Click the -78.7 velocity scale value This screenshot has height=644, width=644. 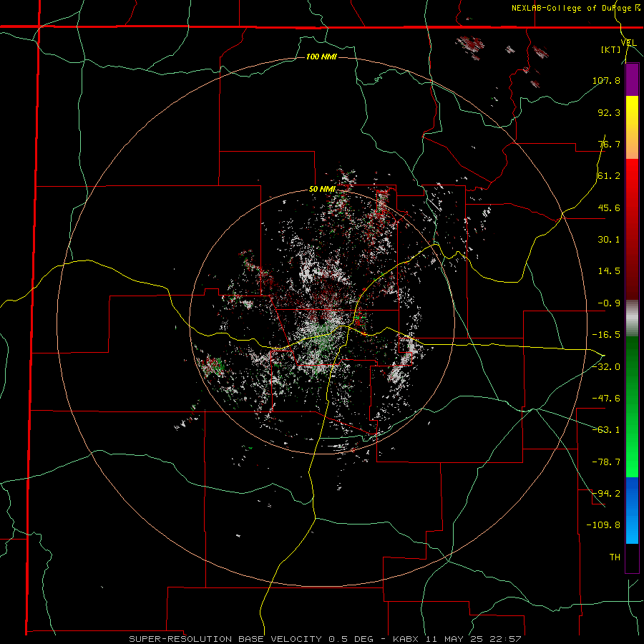click(606, 462)
